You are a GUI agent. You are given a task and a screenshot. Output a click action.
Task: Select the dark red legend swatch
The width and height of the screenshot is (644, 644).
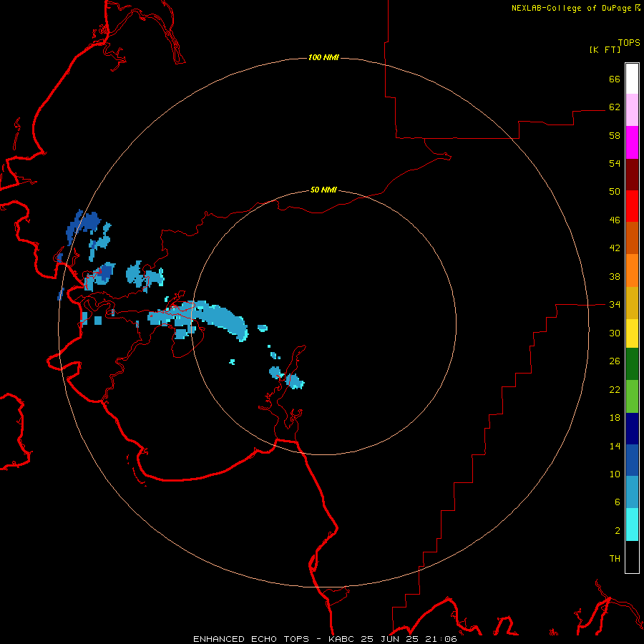632,174
